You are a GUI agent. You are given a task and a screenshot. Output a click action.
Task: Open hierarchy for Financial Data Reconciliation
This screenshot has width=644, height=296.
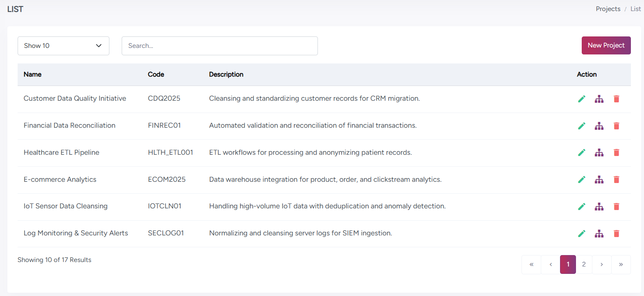point(599,126)
